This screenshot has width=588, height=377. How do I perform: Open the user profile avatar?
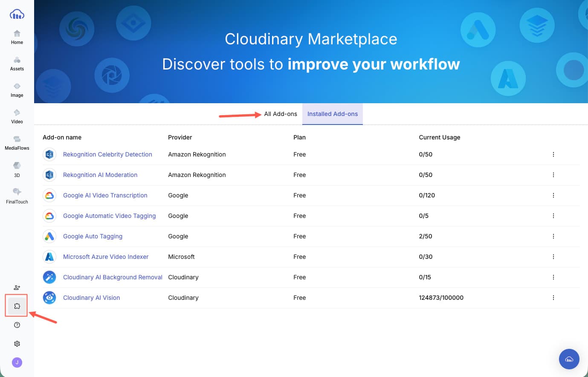(17, 362)
